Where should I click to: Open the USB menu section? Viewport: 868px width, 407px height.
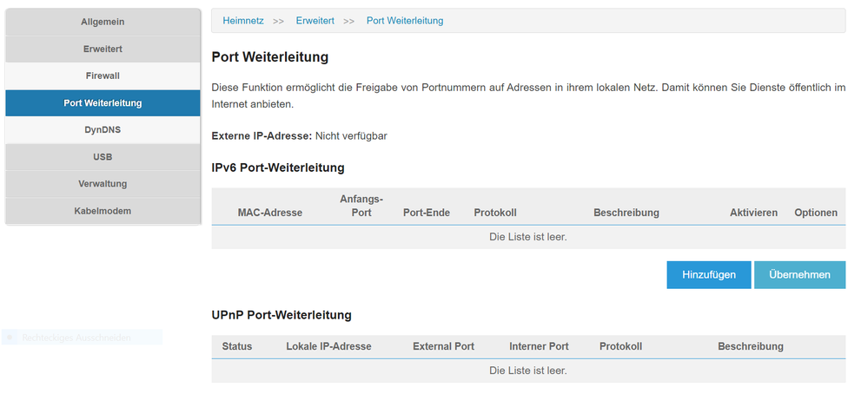pyautogui.click(x=103, y=157)
